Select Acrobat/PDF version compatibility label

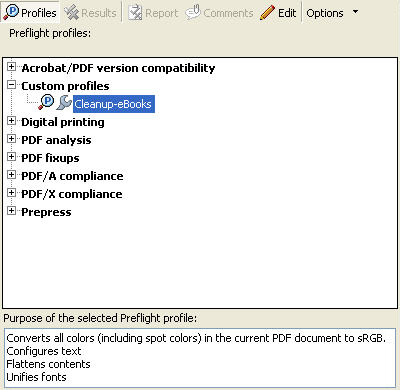pos(118,68)
